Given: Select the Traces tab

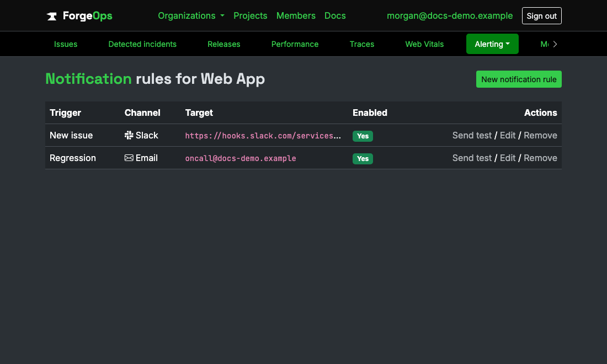Looking at the screenshot, I should click(362, 44).
